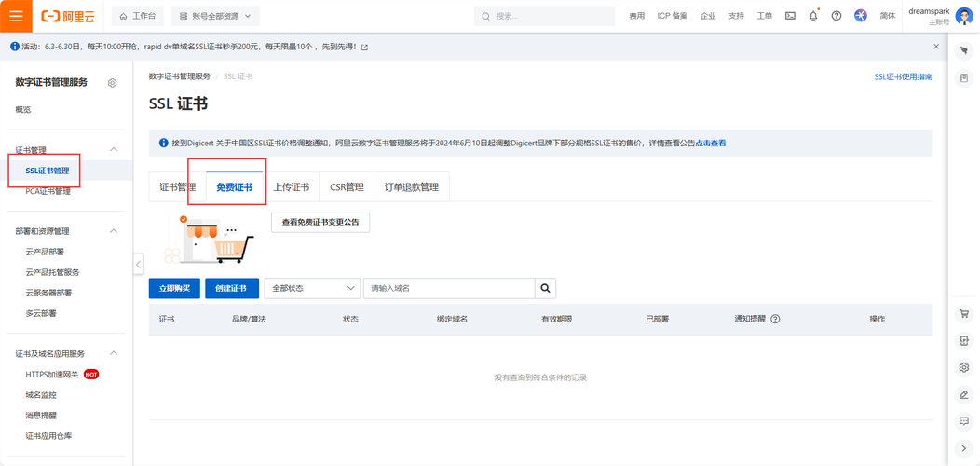Collapse the 证书及域名应用服务 section

114,353
